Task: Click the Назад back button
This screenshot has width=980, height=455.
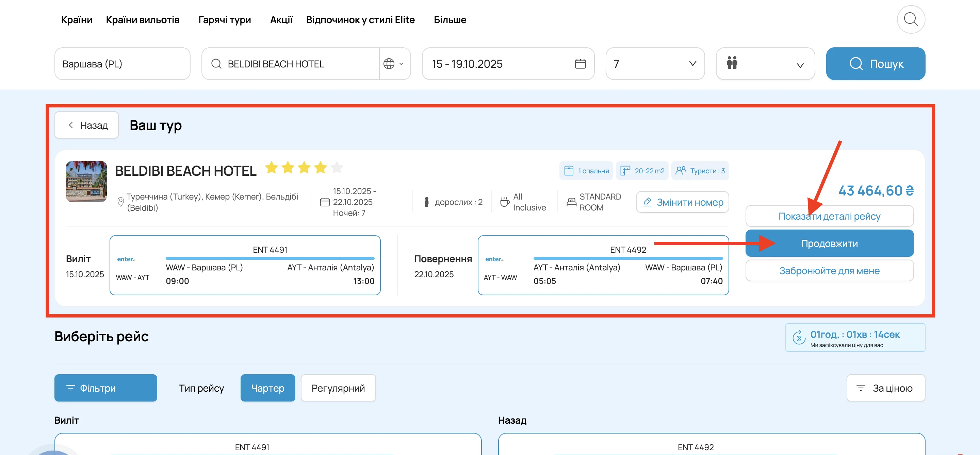Action: [87, 125]
